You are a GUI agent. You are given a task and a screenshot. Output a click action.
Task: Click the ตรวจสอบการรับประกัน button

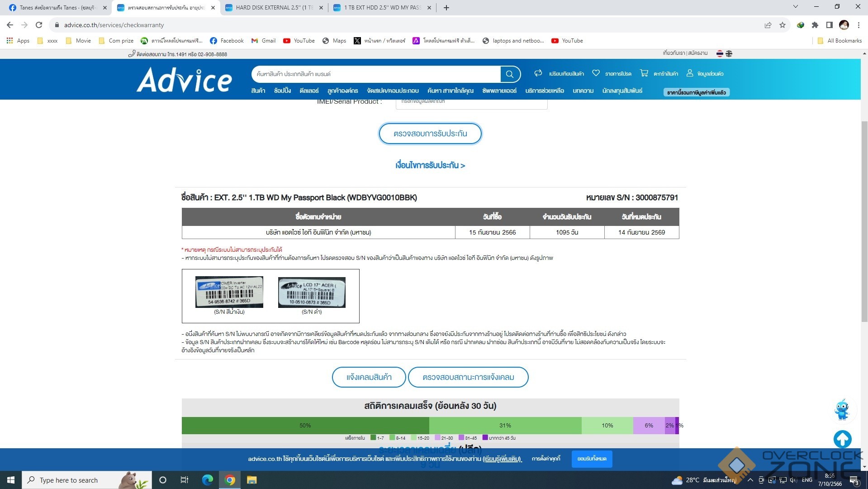point(430,134)
